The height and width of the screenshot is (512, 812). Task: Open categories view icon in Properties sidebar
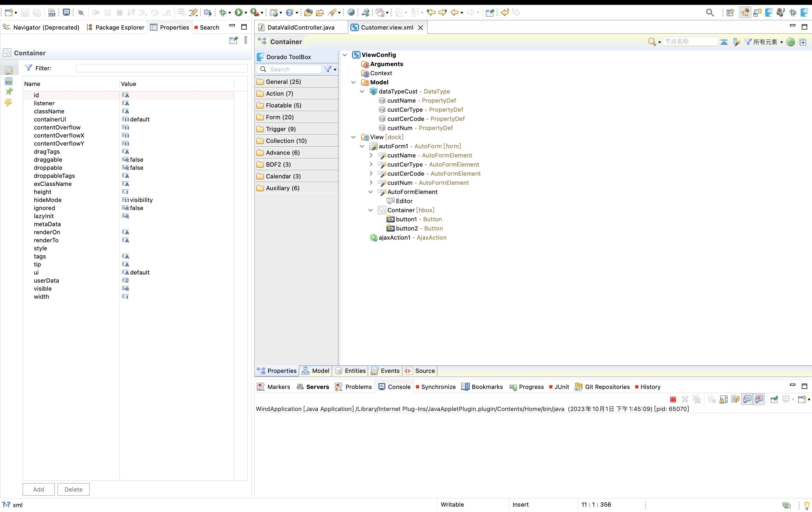(x=9, y=81)
